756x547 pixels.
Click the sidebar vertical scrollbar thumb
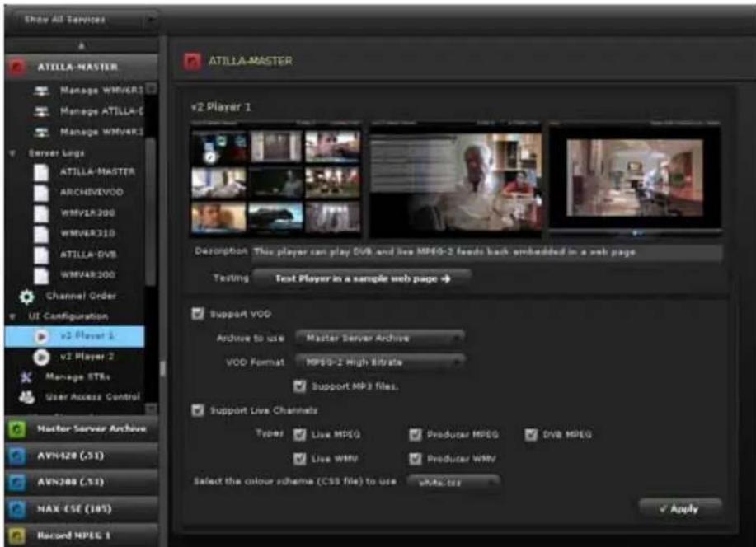coord(151,212)
